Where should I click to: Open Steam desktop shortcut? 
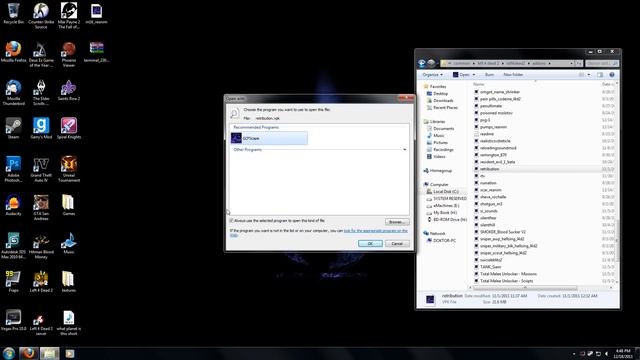point(13,128)
